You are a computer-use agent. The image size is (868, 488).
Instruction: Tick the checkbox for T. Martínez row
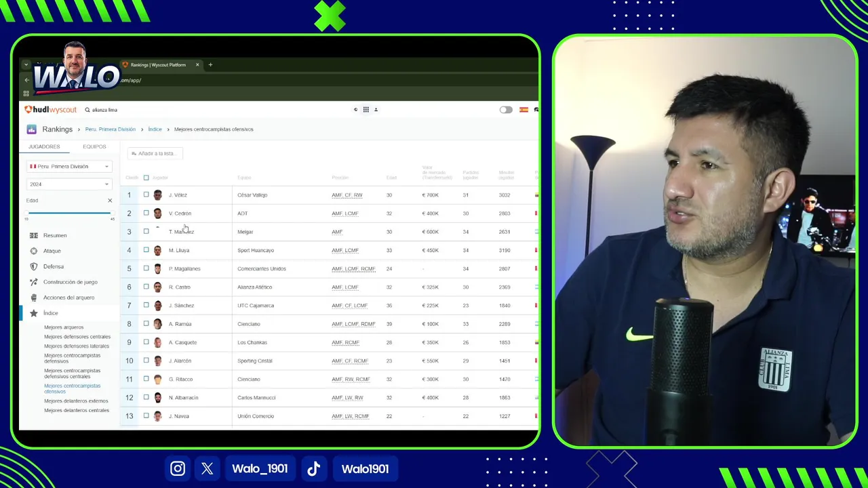point(146,231)
